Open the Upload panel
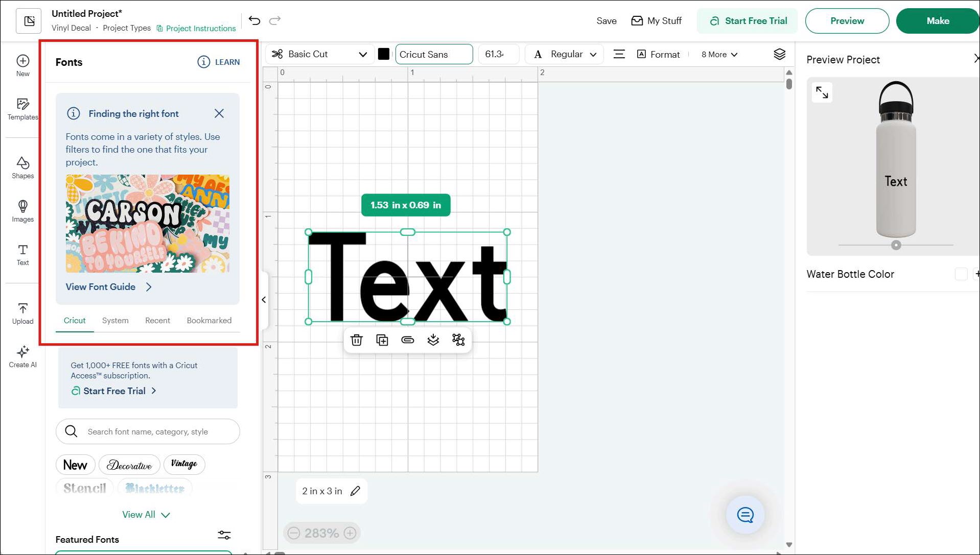 [23, 313]
